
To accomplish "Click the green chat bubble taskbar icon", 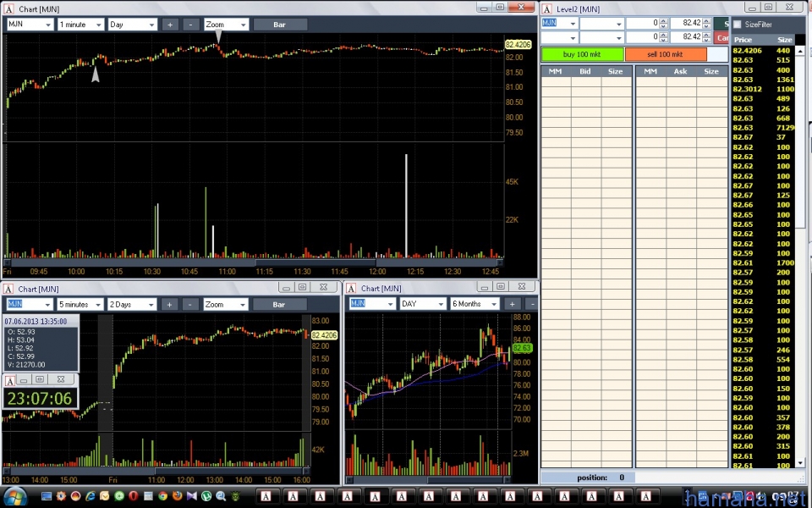I will pyautogui.click(x=119, y=496).
